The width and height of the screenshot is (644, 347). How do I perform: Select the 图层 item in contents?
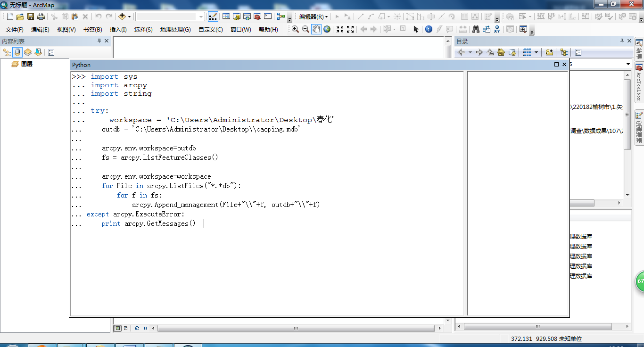pos(27,64)
